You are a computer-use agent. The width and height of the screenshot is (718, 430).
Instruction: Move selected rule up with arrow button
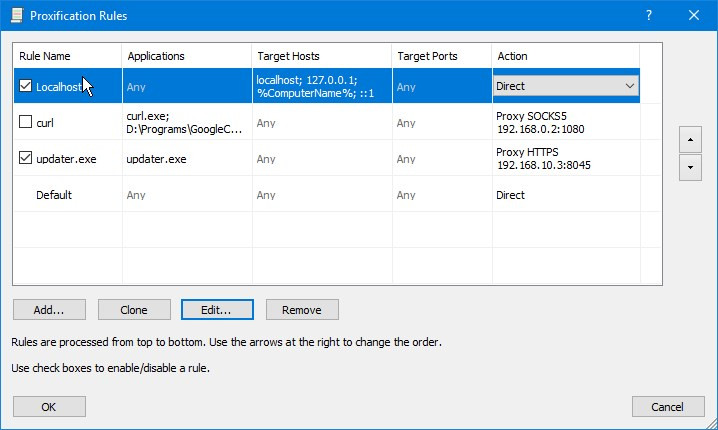(x=690, y=140)
